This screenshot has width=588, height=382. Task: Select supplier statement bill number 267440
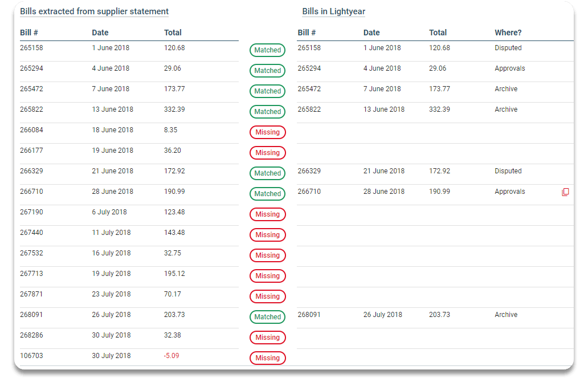pyautogui.click(x=31, y=233)
